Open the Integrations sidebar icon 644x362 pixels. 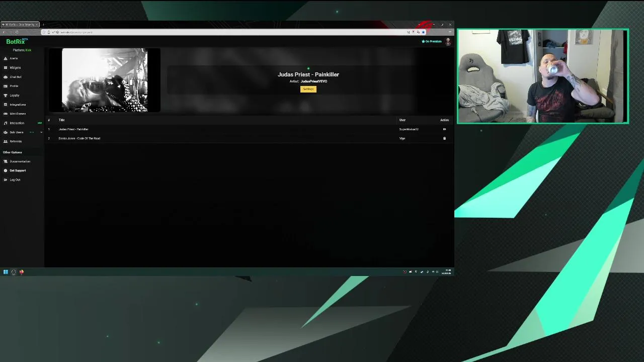pyautogui.click(x=6, y=105)
